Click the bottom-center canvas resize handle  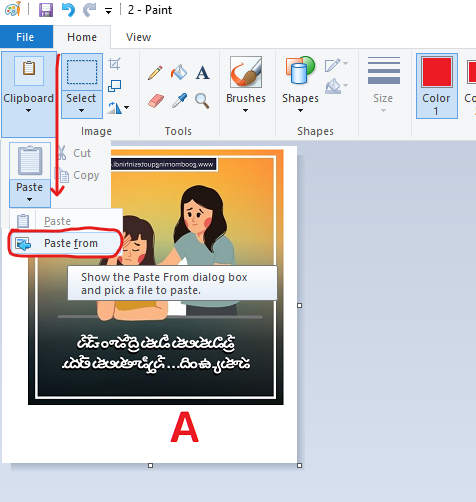pyautogui.click(x=150, y=465)
